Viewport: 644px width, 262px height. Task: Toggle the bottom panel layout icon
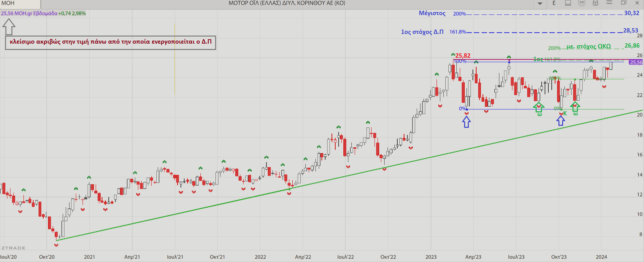[x=568, y=3]
